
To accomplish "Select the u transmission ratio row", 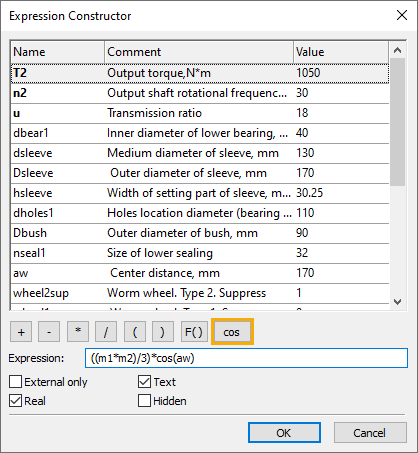I will pyautogui.click(x=200, y=113).
